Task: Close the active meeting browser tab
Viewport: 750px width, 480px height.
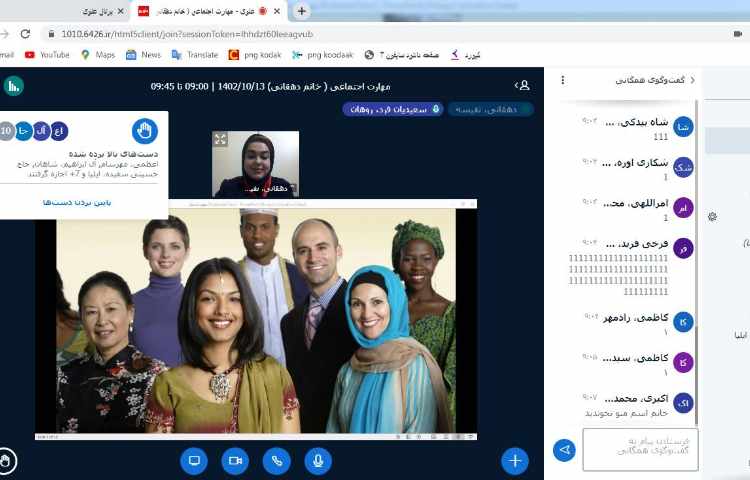Action: pyautogui.click(x=277, y=11)
